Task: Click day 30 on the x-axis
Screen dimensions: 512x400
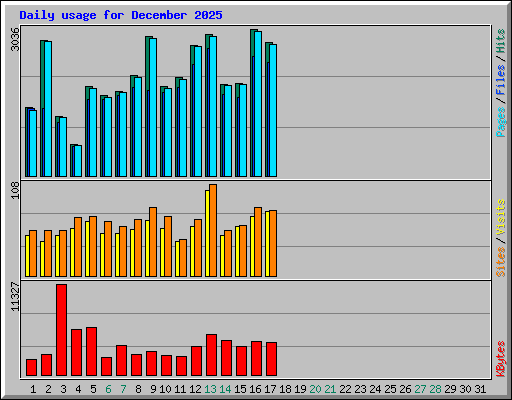Action: tap(465, 389)
